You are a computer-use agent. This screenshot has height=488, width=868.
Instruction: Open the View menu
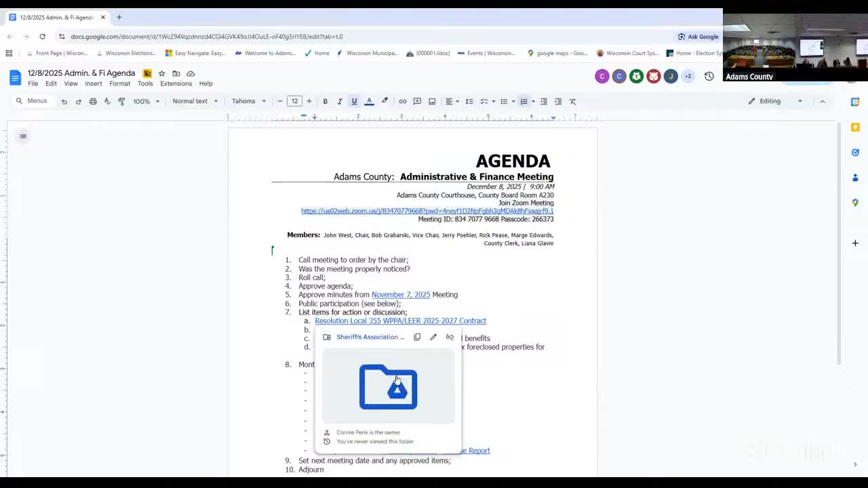(71, 84)
